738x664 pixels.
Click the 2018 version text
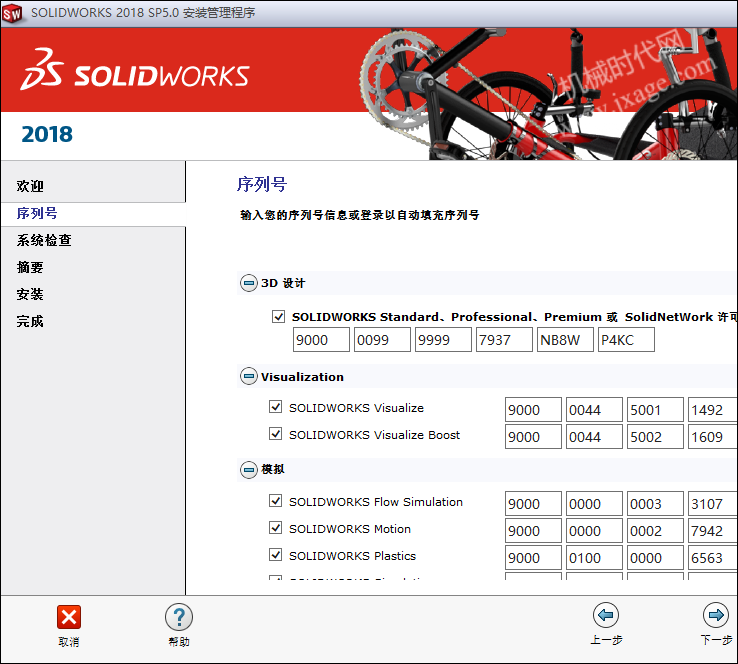47,134
